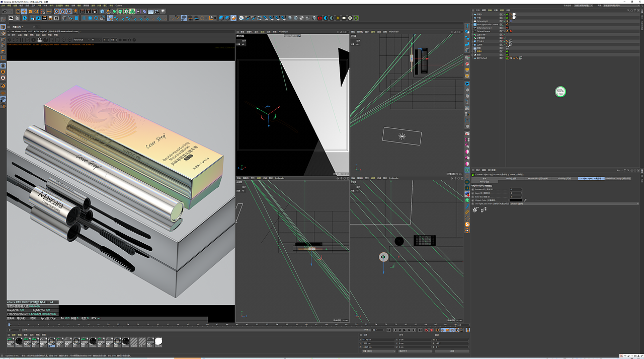Switch to the Motion blur tab
The height and width of the screenshot is (359, 644).
[538, 178]
